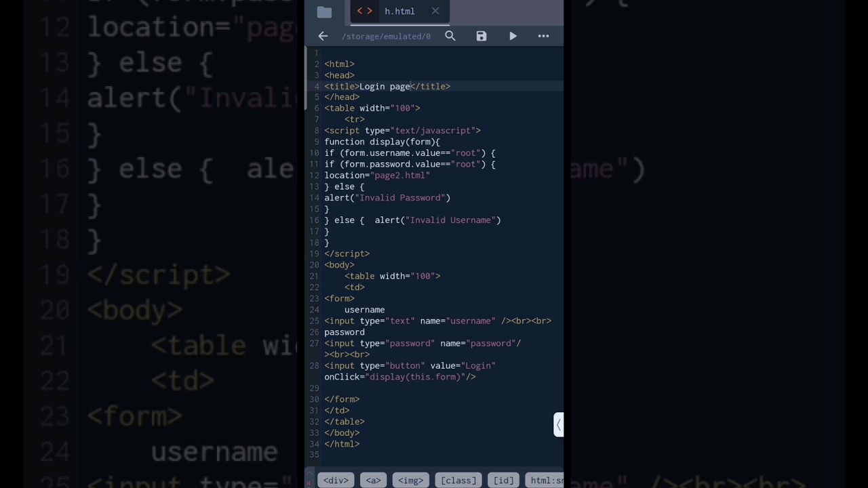The width and height of the screenshot is (868, 488).
Task: Click the alert("Invalid Password") line
Action: tap(387, 197)
